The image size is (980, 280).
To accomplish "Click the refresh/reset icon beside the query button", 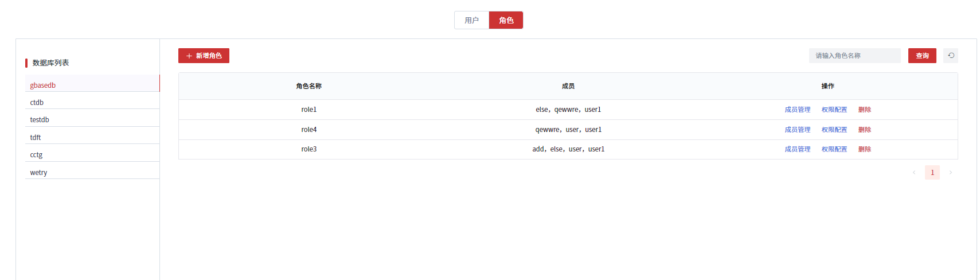I will point(950,56).
